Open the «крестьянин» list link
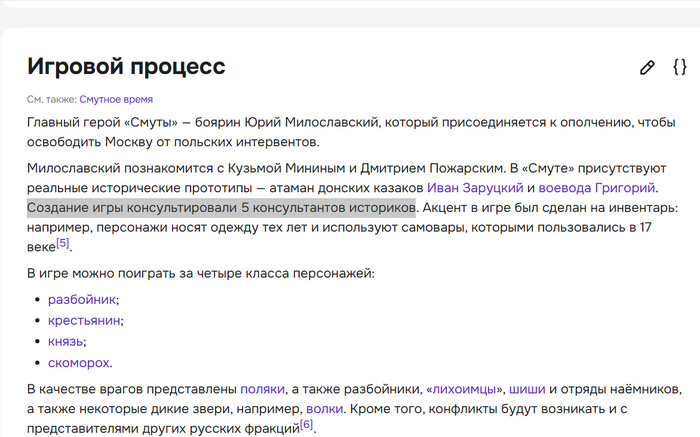Screen dimensions: 700x437 point(84,320)
